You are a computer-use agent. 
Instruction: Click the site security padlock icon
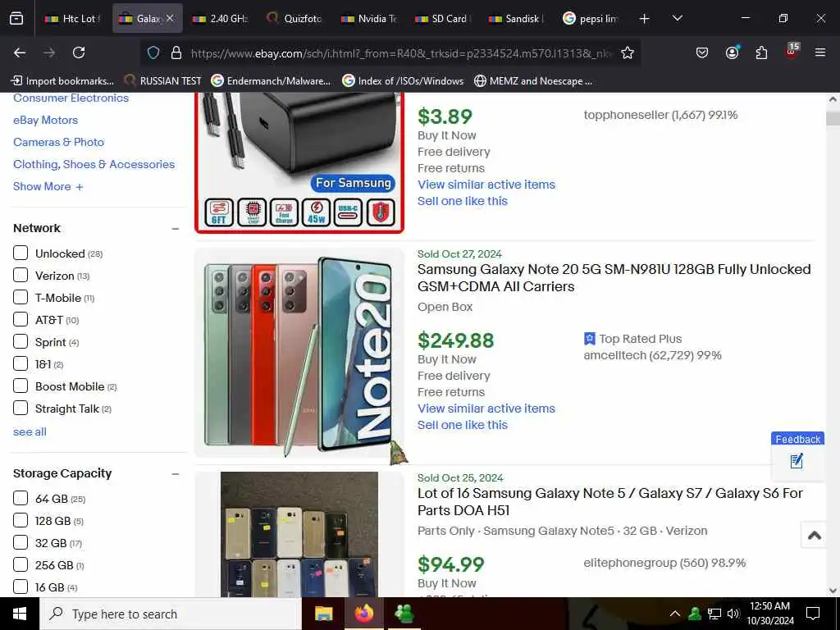(176, 52)
